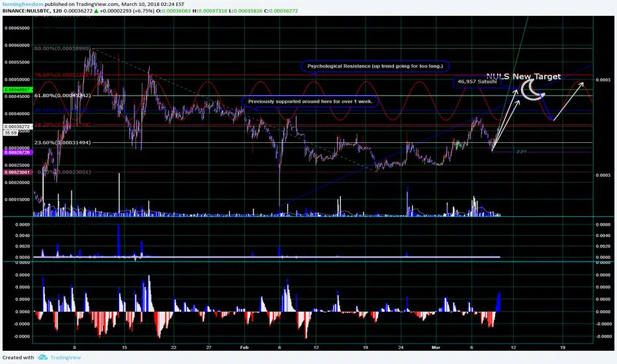Image resolution: width=617 pixels, height=364 pixels.
Task: Click the 0.00015000 price axis label
Action: click(x=17, y=199)
